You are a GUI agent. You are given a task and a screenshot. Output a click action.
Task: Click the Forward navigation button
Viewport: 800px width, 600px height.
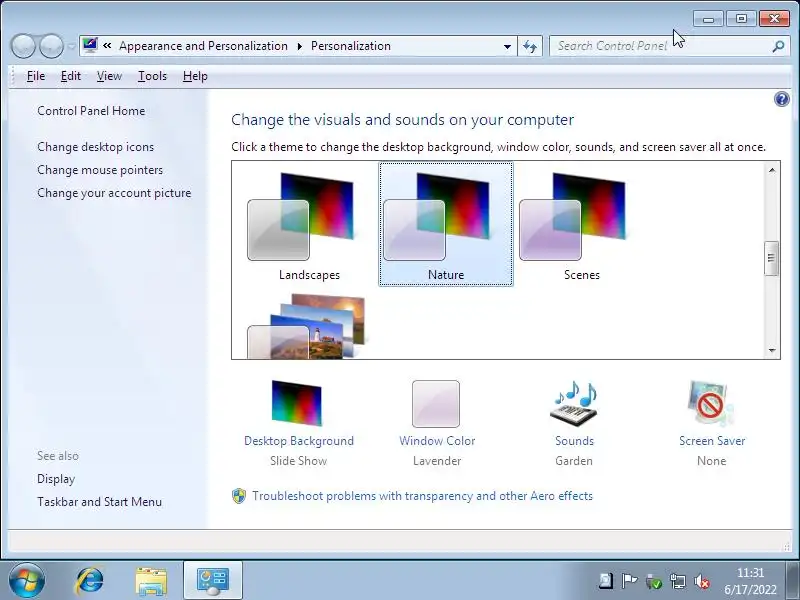51,46
